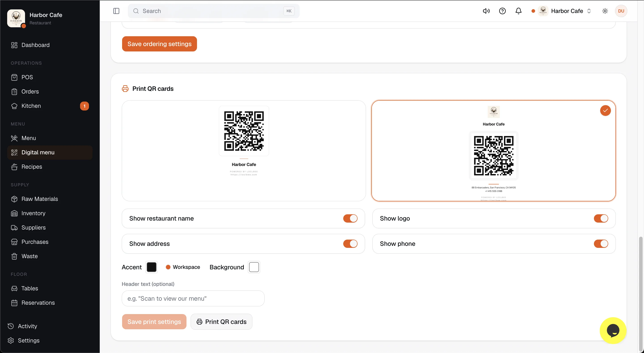Click the ⌘K shortcut badge

click(x=289, y=11)
